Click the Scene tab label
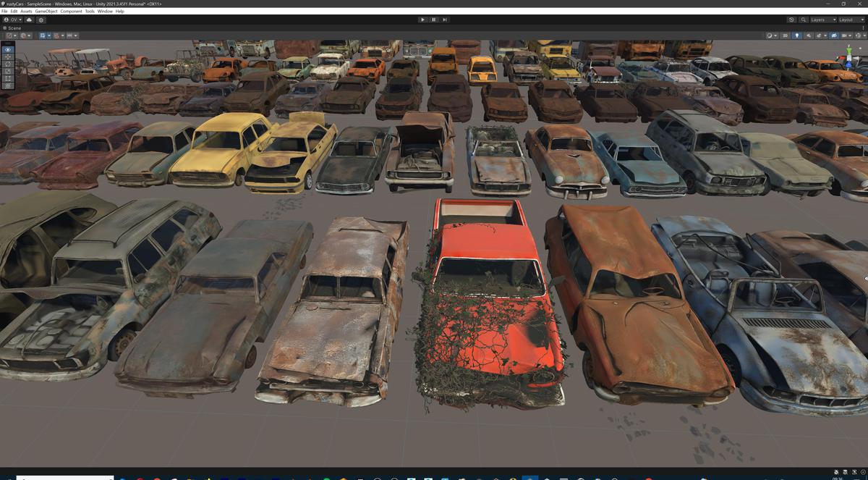868x480 pixels. tap(13, 28)
